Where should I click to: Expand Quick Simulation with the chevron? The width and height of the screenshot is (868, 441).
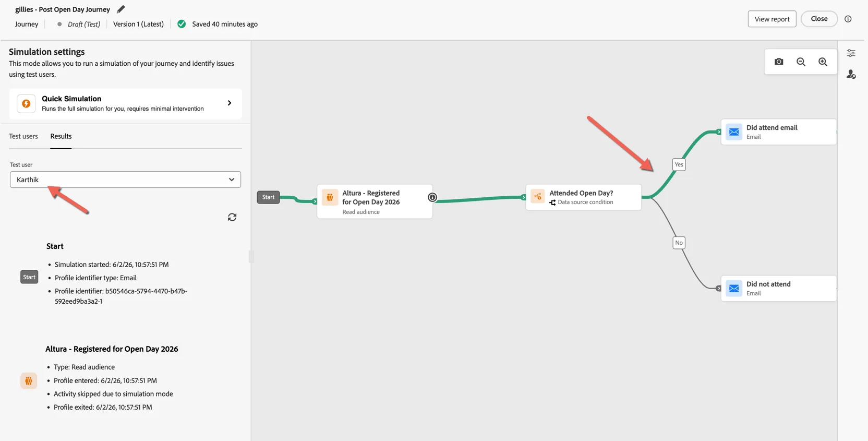tap(230, 103)
